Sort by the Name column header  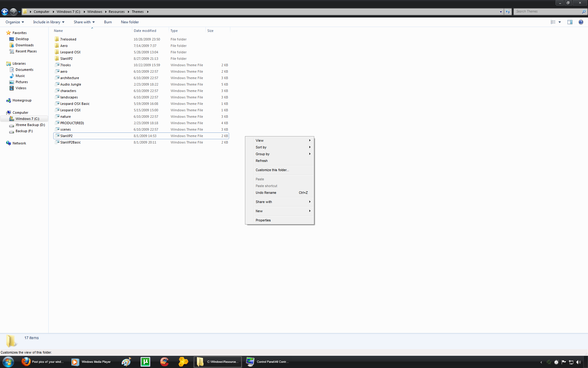(x=92, y=31)
